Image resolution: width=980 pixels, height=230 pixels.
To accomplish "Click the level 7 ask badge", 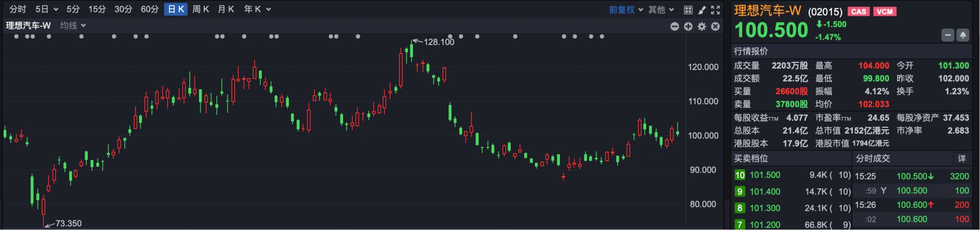I will tap(740, 224).
